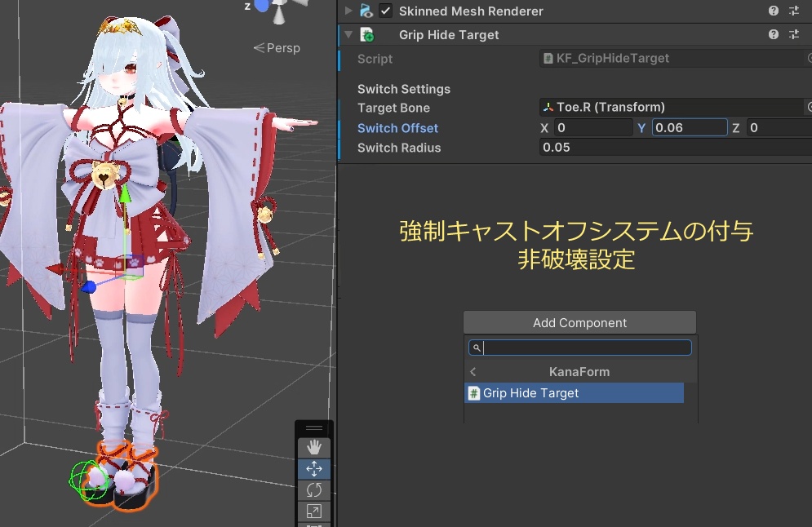Open help for Skinned Mesh Renderer
The image size is (812, 527).
point(773,11)
